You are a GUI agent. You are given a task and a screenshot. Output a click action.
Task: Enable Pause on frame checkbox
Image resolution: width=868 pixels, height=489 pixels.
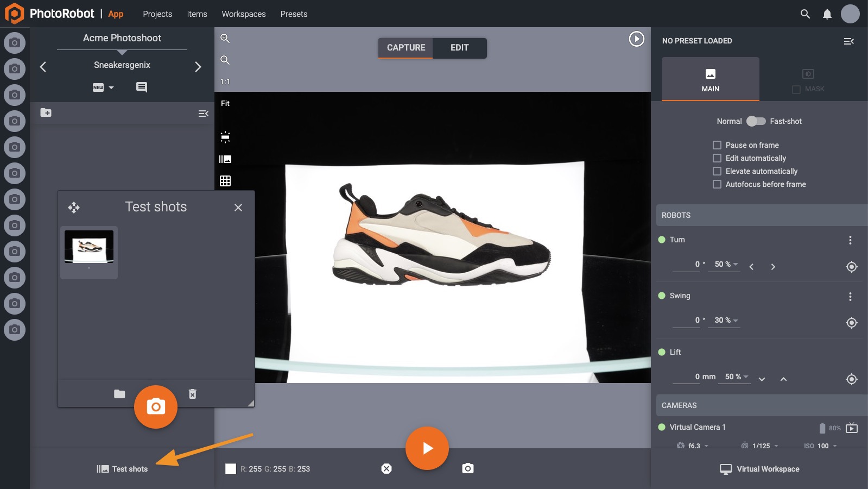pos(717,145)
